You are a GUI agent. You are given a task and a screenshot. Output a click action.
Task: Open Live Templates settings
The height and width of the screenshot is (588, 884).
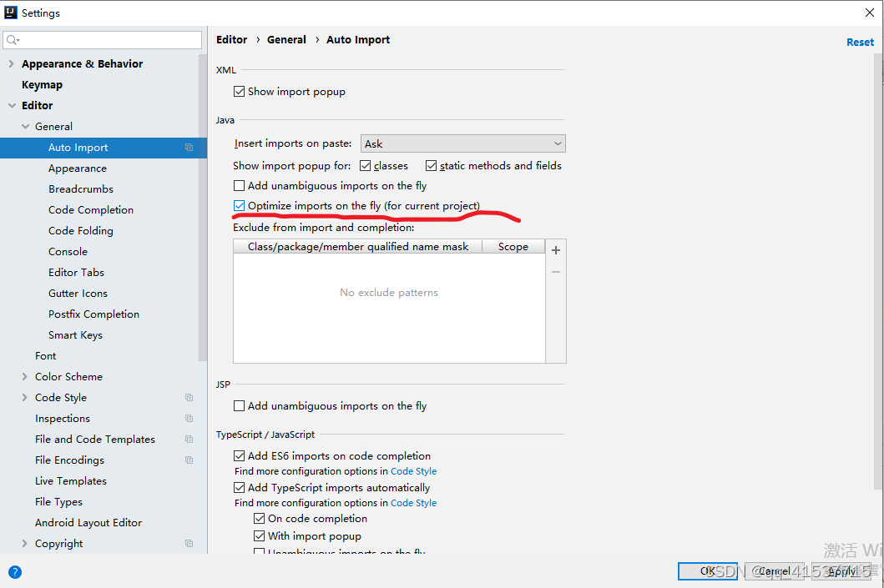70,481
